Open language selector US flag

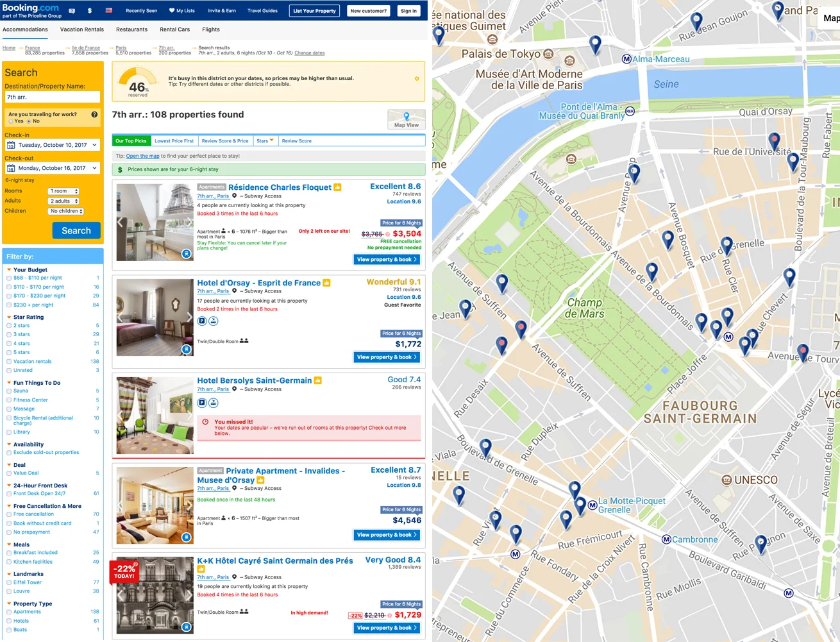109,11
